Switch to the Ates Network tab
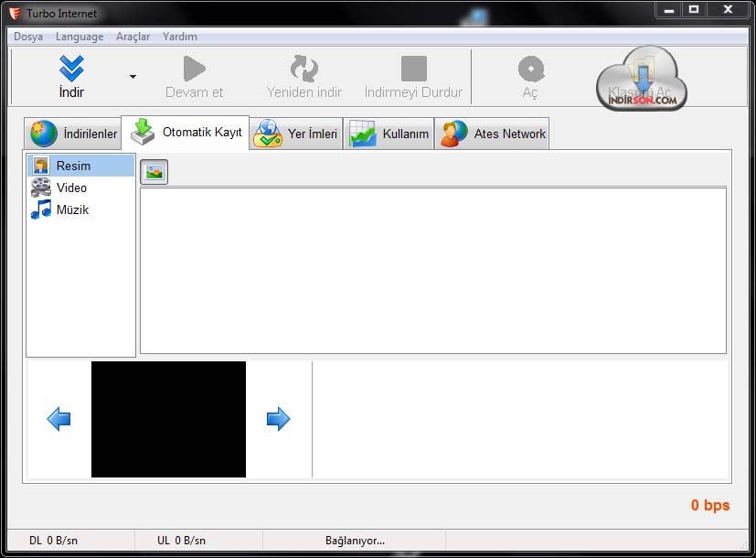 tap(492, 134)
